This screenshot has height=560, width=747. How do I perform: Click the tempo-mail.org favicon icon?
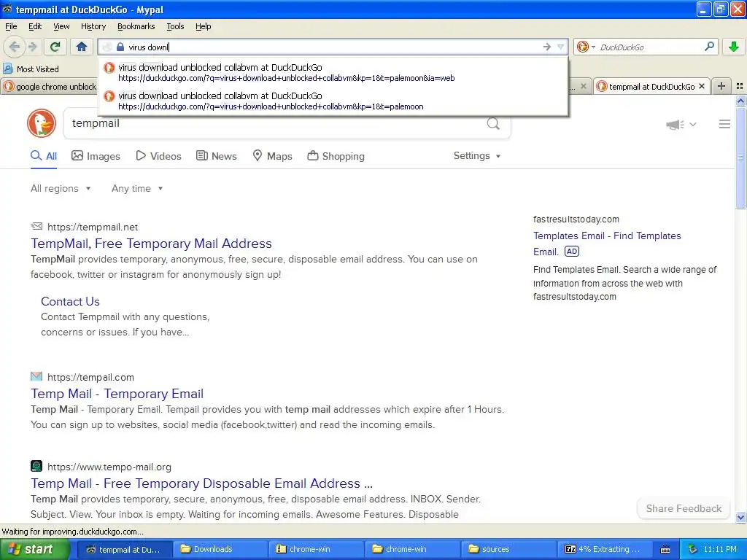[x=36, y=466]
